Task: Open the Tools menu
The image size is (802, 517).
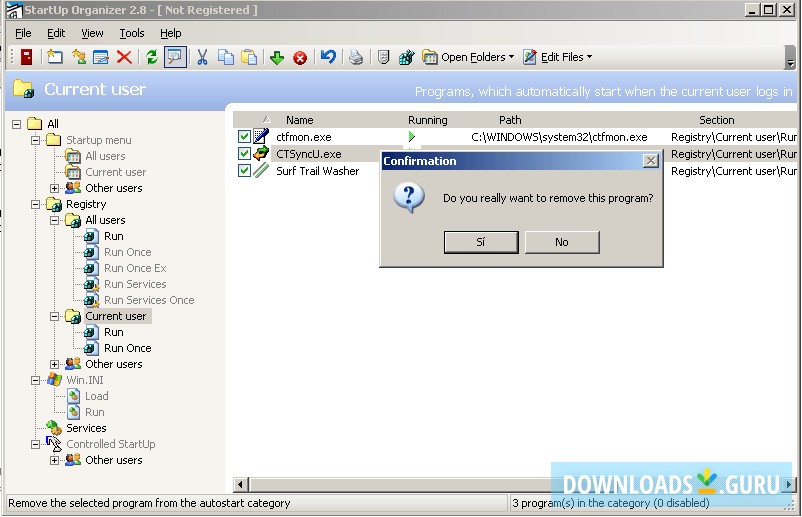Action: [132, 33]
